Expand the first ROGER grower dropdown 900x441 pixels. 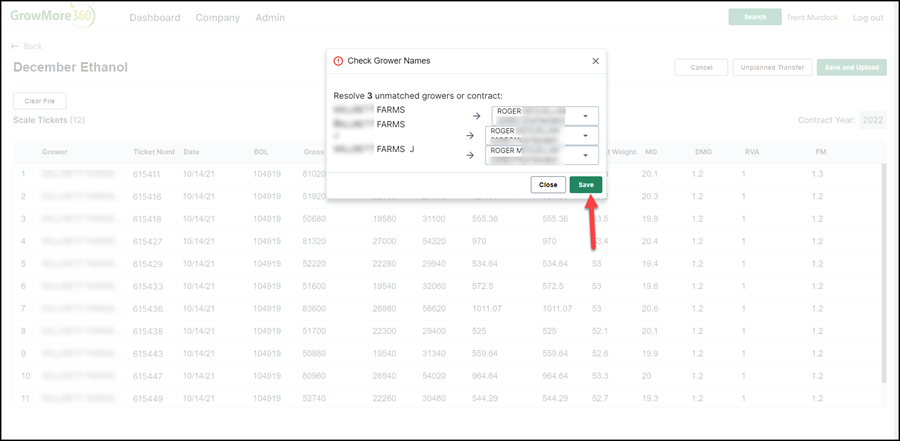(545, 116)
